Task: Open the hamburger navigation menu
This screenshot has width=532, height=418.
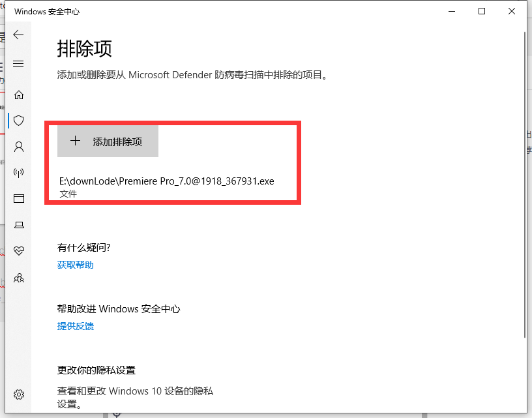Action: [x=18, y=63]
